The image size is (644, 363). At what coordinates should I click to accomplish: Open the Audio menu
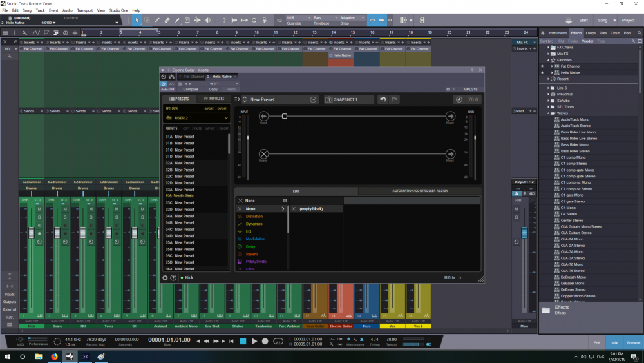68,10
